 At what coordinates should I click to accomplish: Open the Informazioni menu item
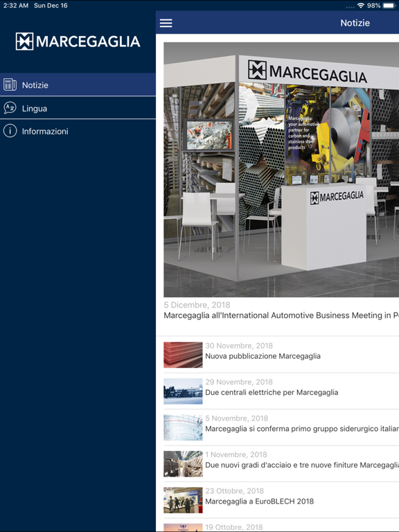click(x=78, y=131)
